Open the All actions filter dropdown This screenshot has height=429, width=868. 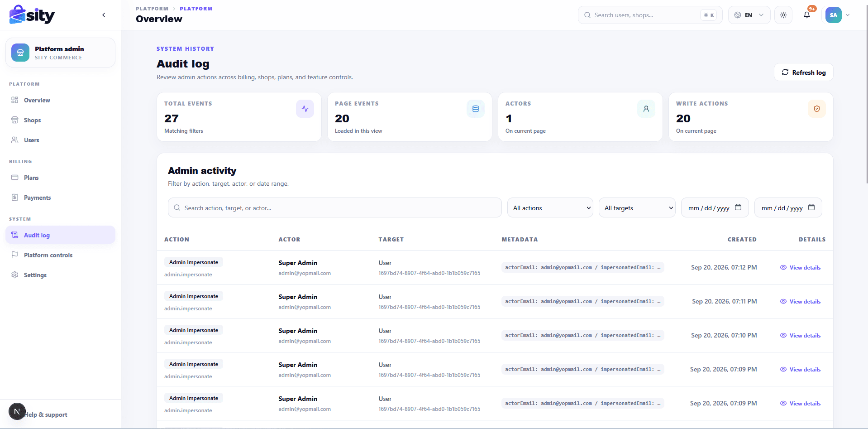550,208
